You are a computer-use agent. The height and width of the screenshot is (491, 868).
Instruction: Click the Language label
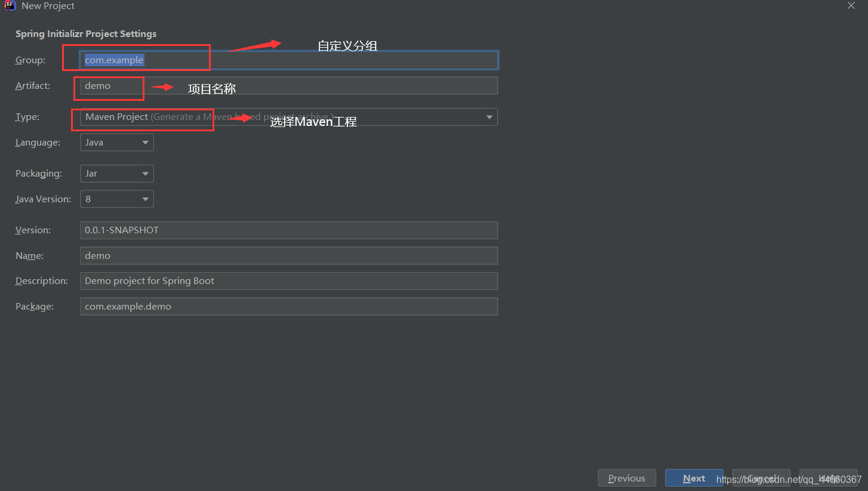38,143
